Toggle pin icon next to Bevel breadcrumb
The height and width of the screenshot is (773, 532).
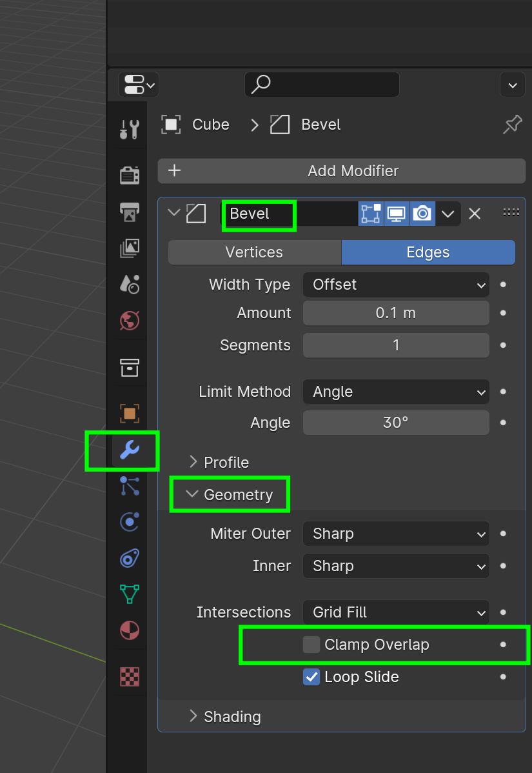tap(512, 125)
